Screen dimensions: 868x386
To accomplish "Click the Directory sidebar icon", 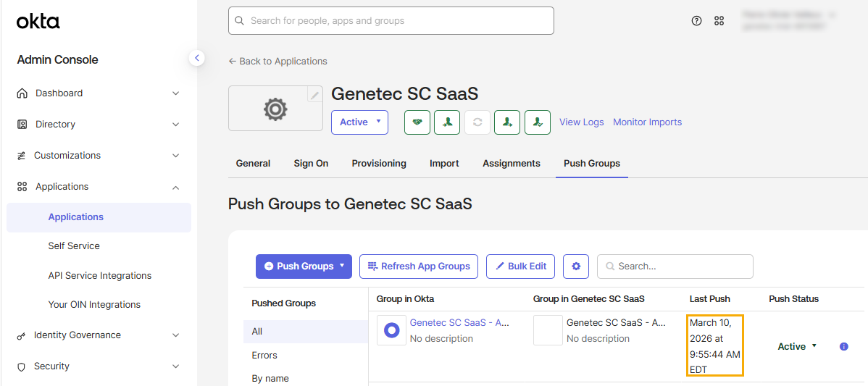I will [x=22, y=125].
